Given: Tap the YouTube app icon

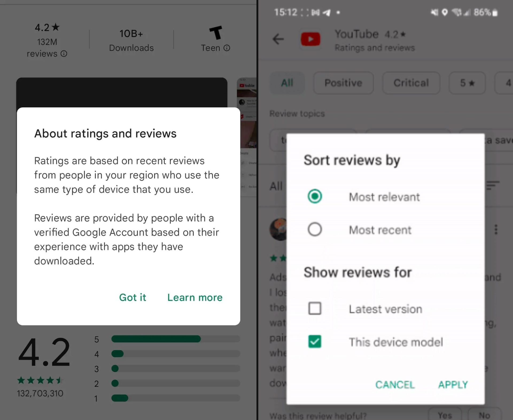Looking at the screenshot, I should pyautogui.click(x=310, y=40).
